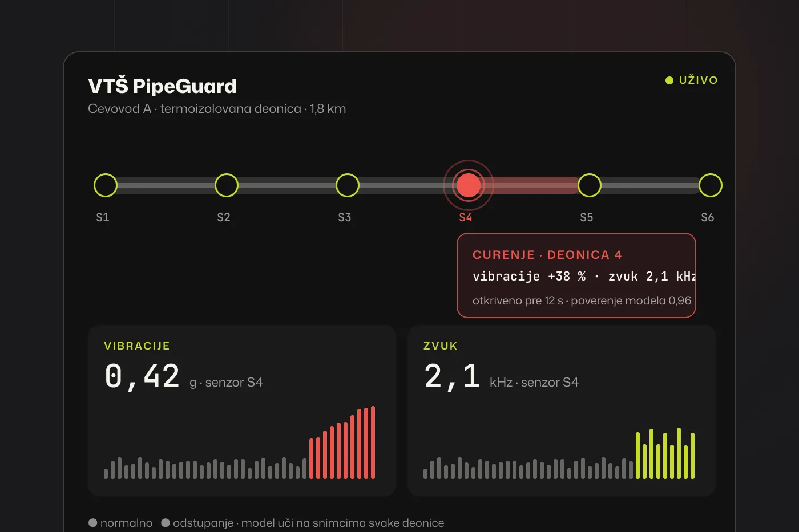799x532 pixels.
Task: Select sensor node S3 on pipeline
Action: (348, 185)
